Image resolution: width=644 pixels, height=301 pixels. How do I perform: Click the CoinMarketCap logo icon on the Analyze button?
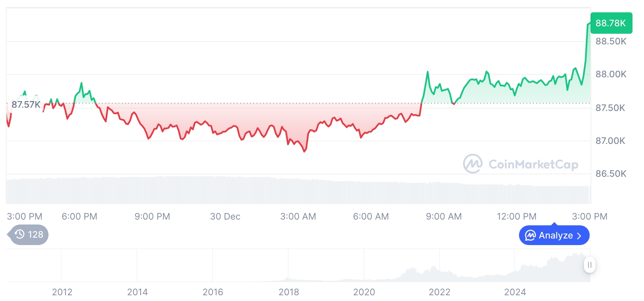coord(530,236)
